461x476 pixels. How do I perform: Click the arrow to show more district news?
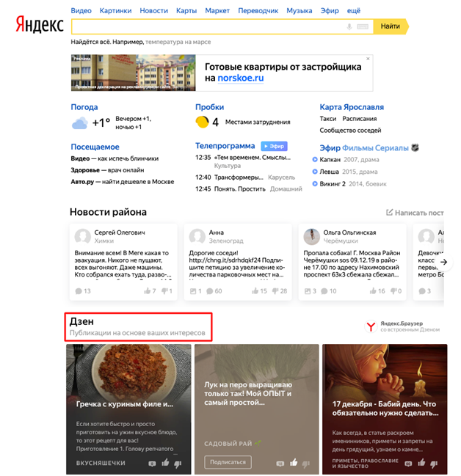click(443, 262)
